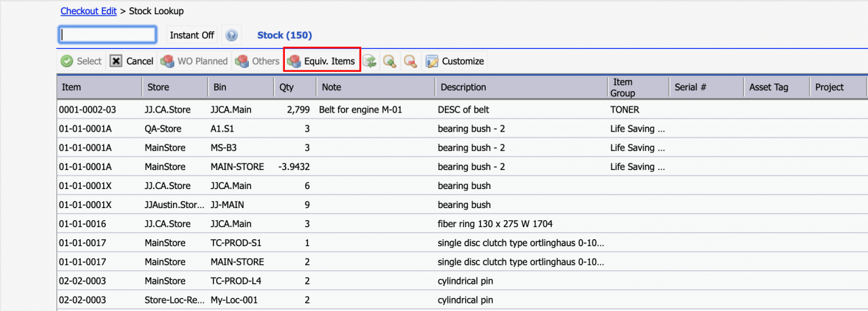
Task: Sort by the Store column header
Action: [174, 87]
